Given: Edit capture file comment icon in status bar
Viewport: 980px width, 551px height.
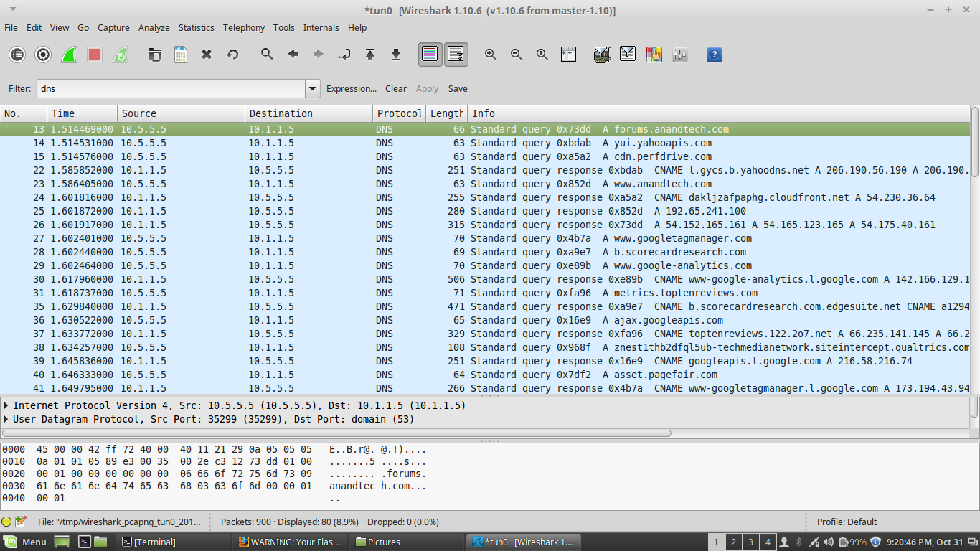Looking at the screenshot, I should click(x=20, y=522).
